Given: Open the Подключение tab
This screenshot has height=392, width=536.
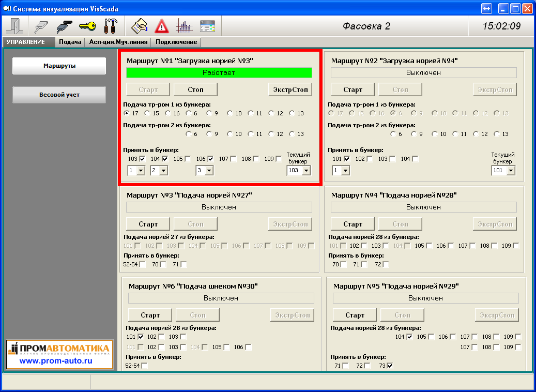Looking at the screenshot, I should (x=176, y=42).
